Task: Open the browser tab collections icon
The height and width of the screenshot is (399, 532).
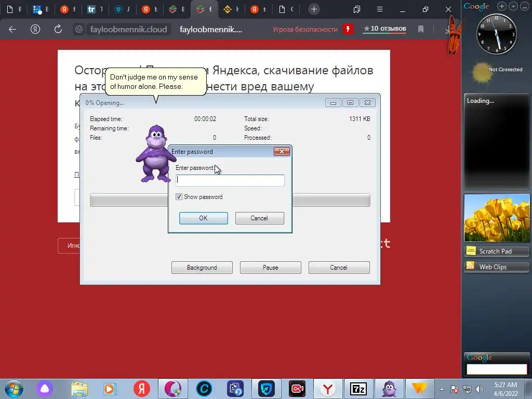Action: click(357, 9)
